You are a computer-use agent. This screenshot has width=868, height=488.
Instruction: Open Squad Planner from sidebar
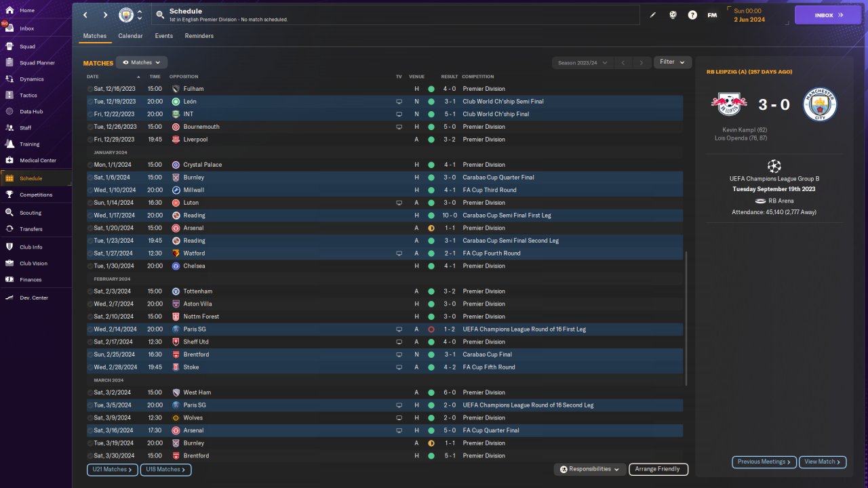click(x=37, y=63)
